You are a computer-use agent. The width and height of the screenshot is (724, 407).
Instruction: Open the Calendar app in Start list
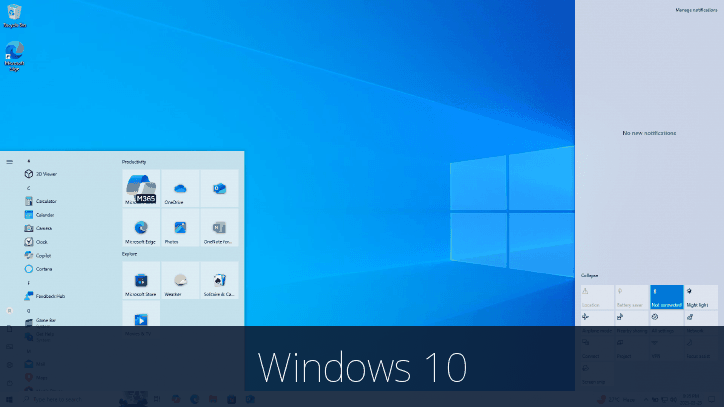(x=40, y=215)
